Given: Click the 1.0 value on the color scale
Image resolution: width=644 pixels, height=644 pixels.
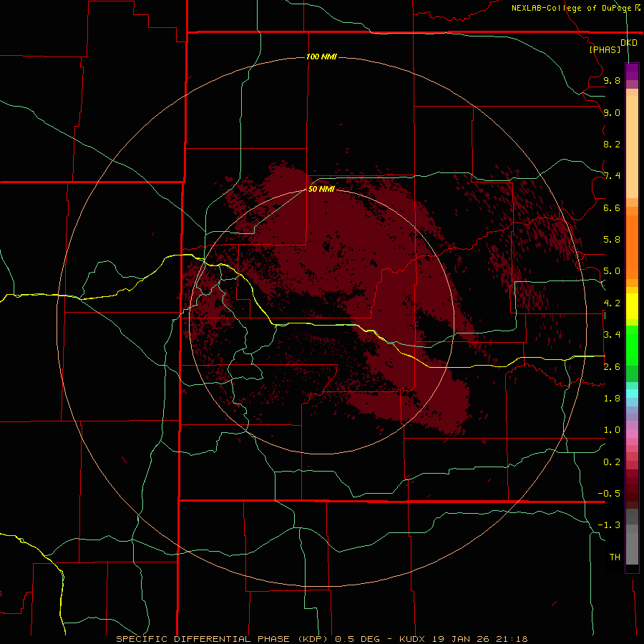Looking at the screenshot, I should pyautogui.click(x=612, y=429).
